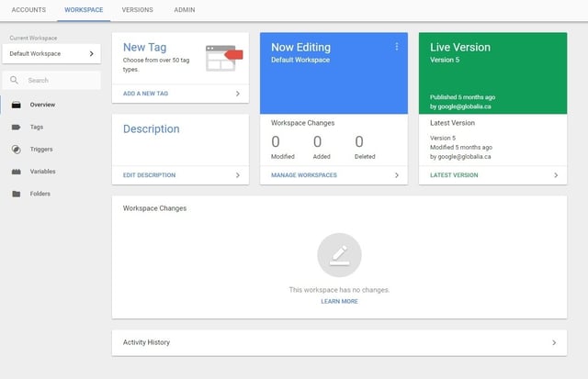588x379 pixels.
Task: Click the Live Version green card
Action: (492, 73)
